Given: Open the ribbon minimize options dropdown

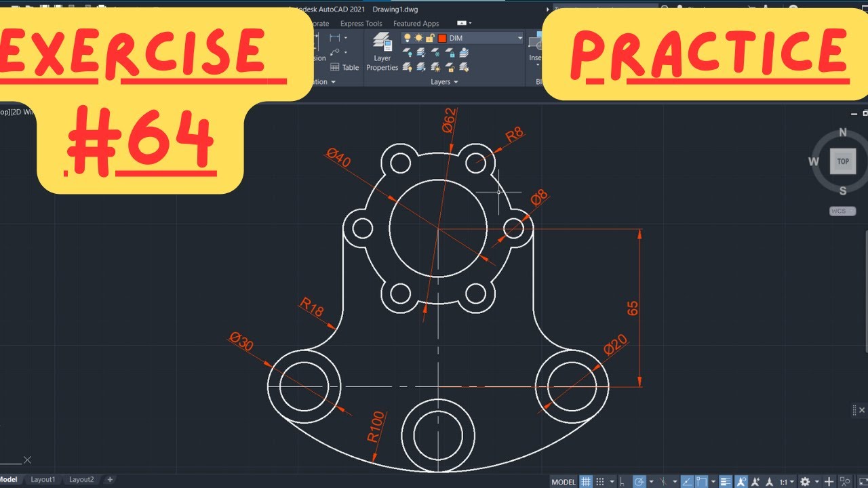Looking at the screenshot, I should [x=470, y=23].
